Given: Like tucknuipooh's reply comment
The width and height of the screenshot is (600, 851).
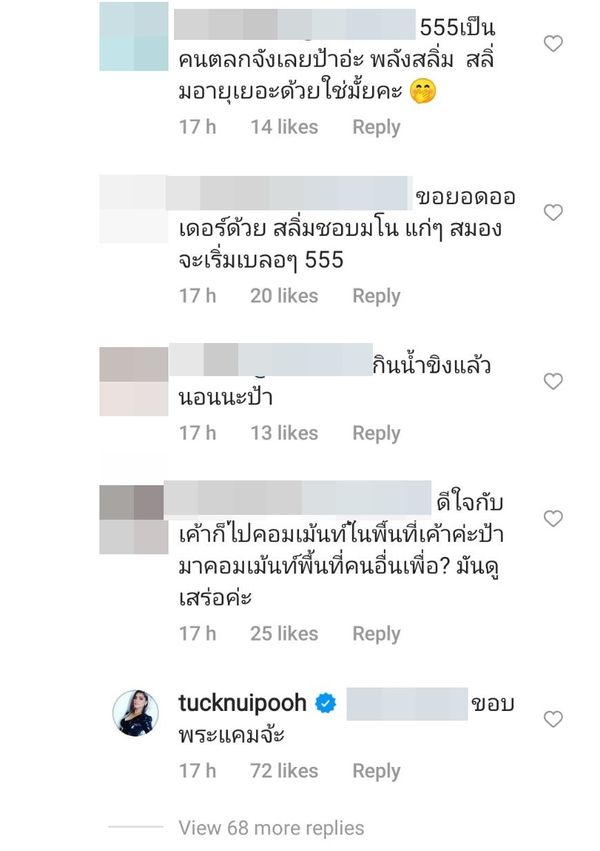Looking at the screenshot, I should point(553,719).
